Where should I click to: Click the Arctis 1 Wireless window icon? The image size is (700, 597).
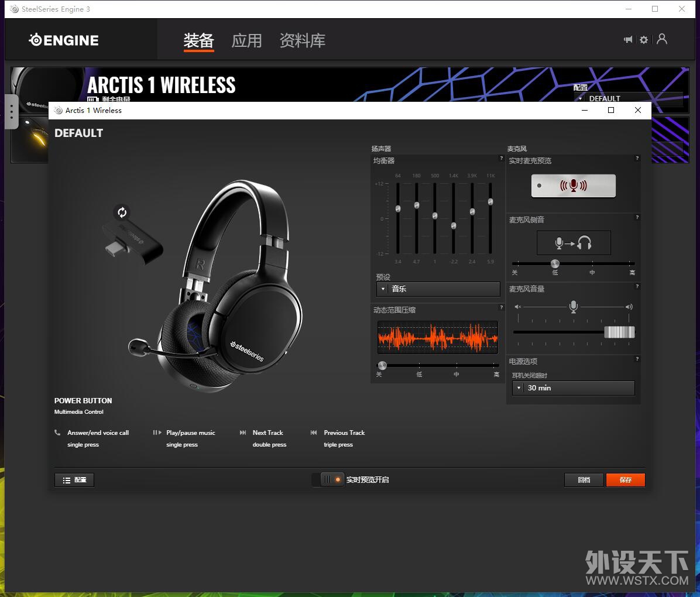pyautogui.click(x=58, y=110)
